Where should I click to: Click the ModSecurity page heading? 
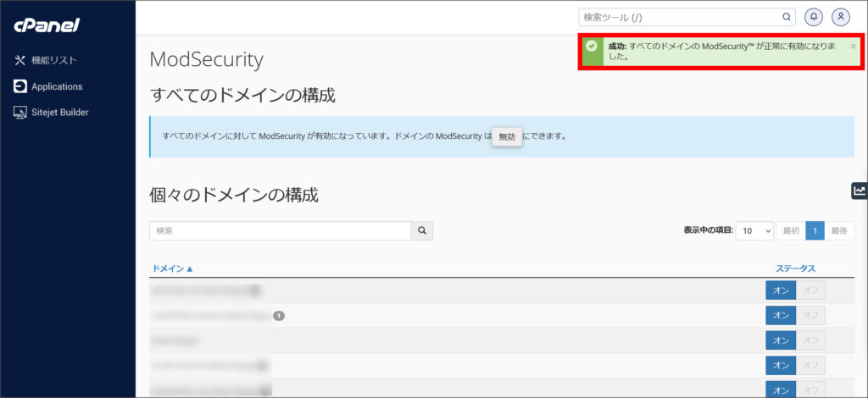[x=207, y=59]
